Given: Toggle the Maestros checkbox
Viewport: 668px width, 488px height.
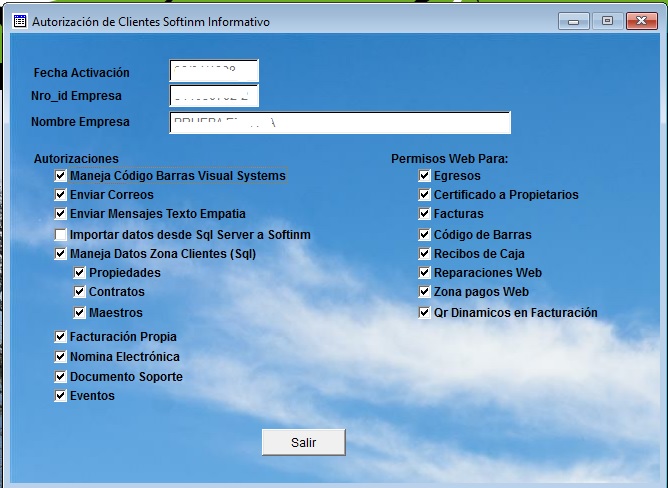Looking at the screenshot, I should pyautogui.click(x=80, y=312).
